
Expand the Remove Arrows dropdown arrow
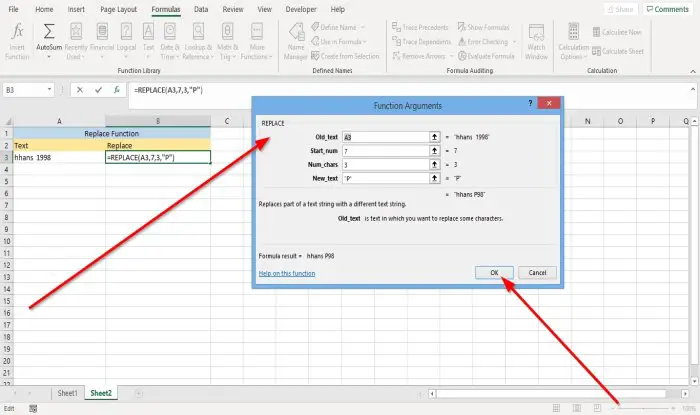[451, 56]
